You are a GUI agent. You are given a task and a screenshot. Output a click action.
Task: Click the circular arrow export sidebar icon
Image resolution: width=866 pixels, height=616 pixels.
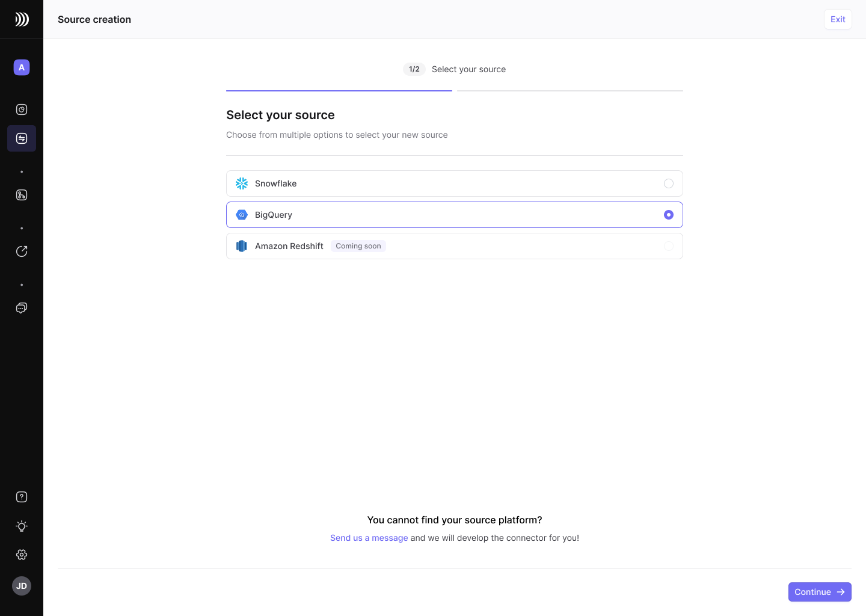(22, 251)
